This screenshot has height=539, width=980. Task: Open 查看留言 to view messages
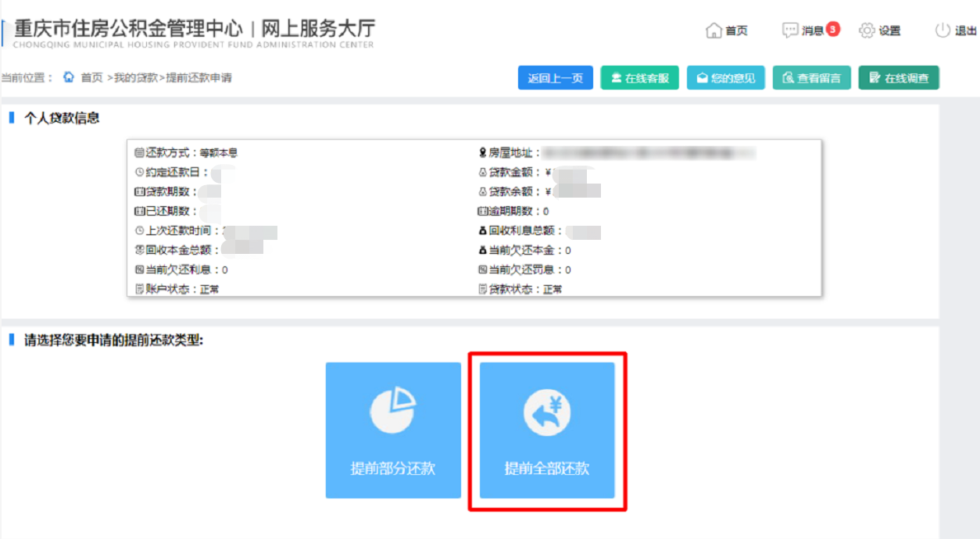coord(811,78)
